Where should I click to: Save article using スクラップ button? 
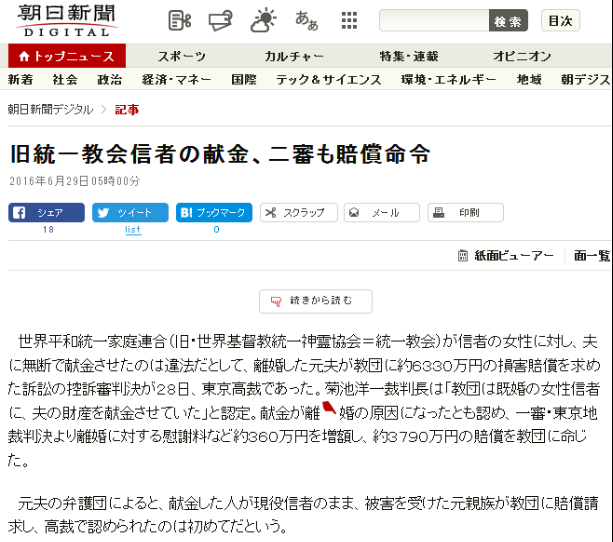[x=298, y=213]
